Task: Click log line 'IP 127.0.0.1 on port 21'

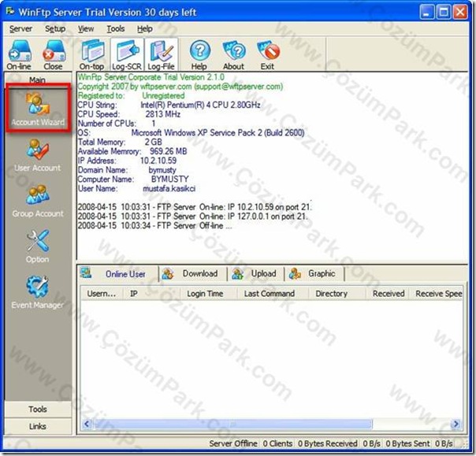Action: click(193, 217)
